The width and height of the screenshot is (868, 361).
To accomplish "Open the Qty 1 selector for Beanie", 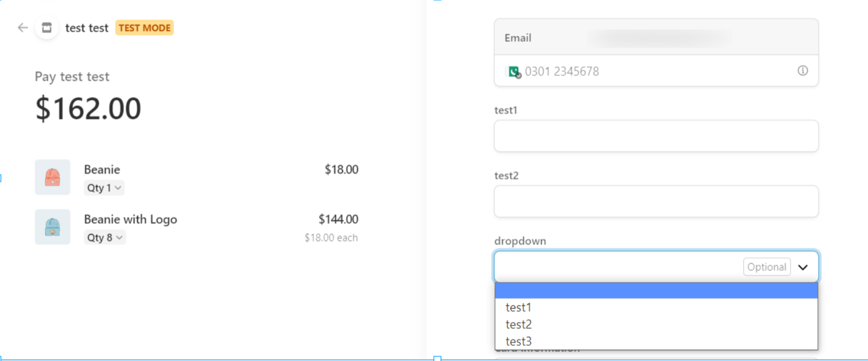I will pos(104,188).
